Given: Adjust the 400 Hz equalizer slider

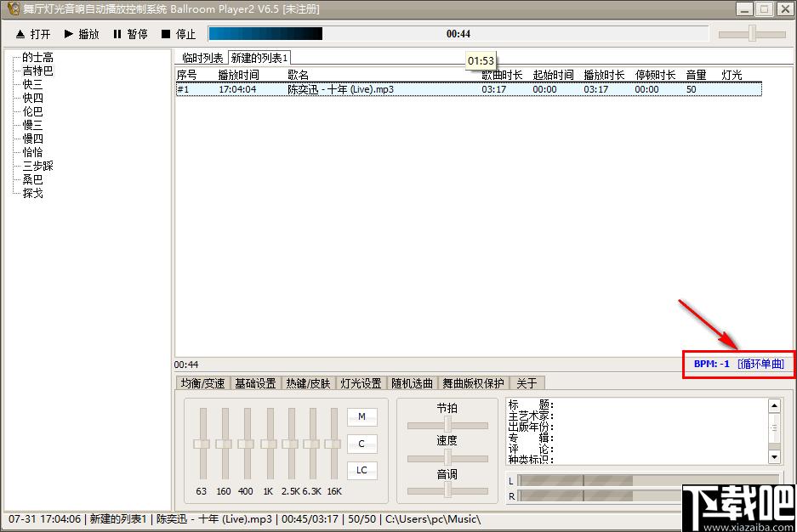Looking at the screenshot, I should click(x=247, y=444).
